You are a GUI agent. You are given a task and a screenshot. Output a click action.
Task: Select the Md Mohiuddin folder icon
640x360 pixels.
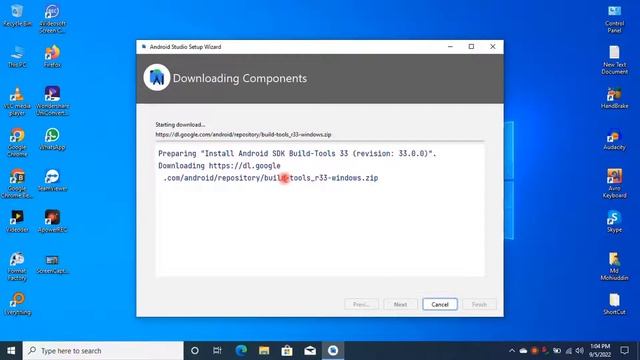(x=614, y=266)
